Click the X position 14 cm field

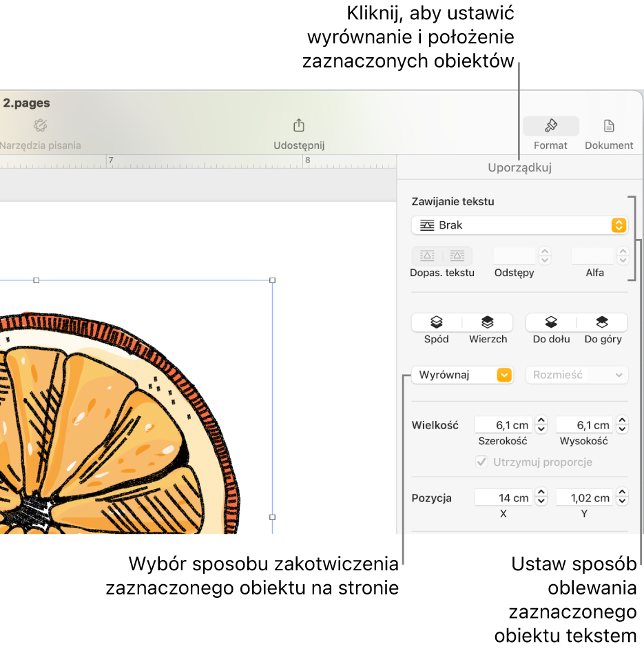[503, 497]
